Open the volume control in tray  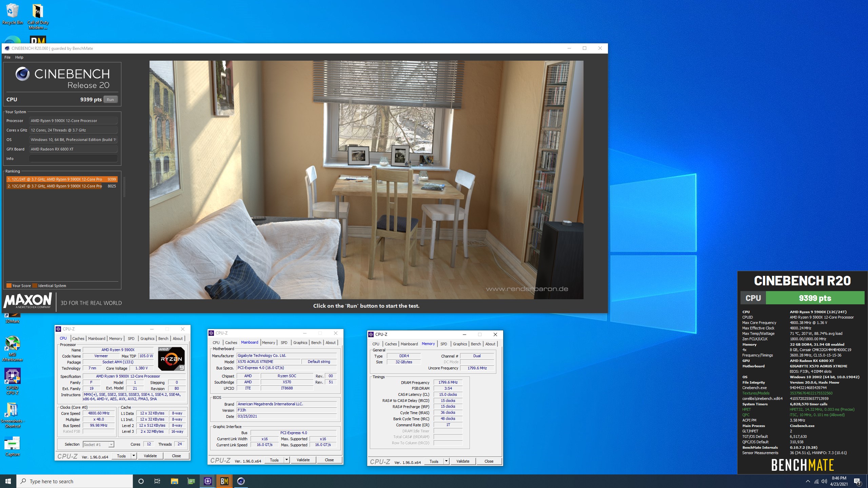pos(824,481)
